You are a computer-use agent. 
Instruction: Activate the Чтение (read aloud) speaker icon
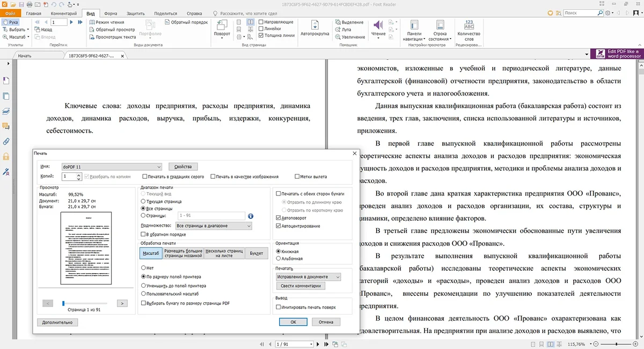378,25
